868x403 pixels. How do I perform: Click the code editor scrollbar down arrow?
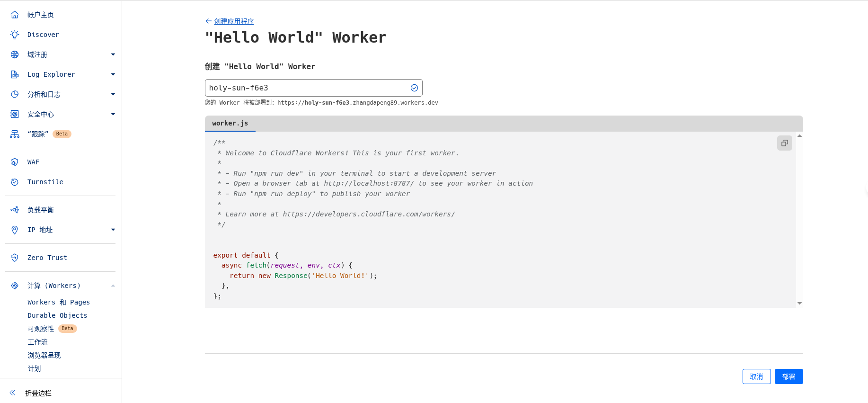tap(799, 303)
